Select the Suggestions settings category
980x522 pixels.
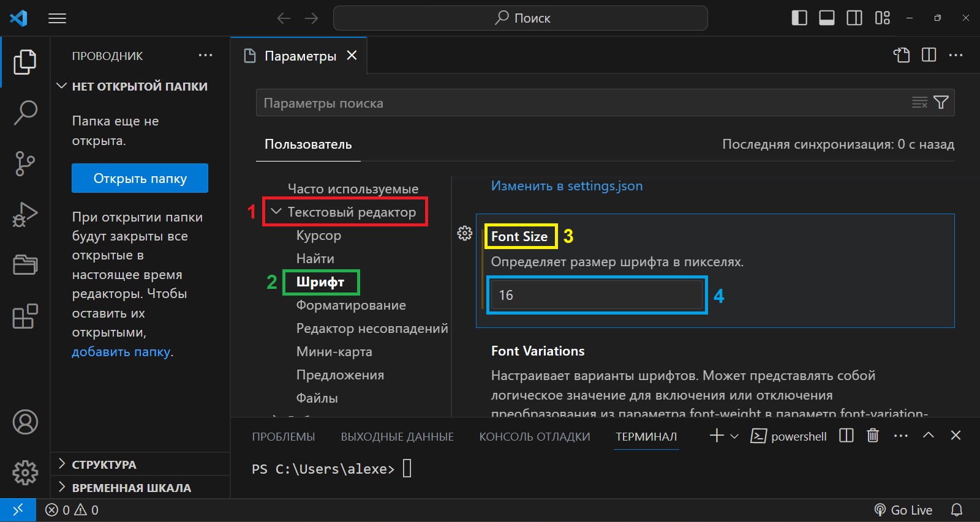click(x=340, y=375)
